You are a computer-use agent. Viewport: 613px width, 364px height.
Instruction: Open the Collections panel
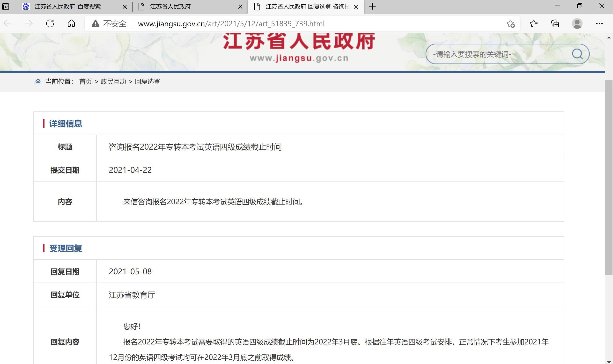pyautogui.click(x=555, y=23)
